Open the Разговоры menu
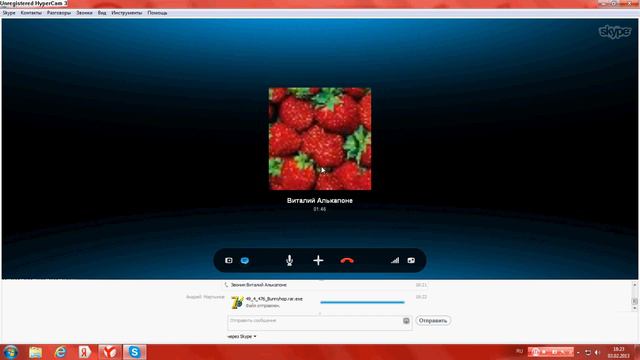This screenshot has width=640, height=360. click(59, 13)
